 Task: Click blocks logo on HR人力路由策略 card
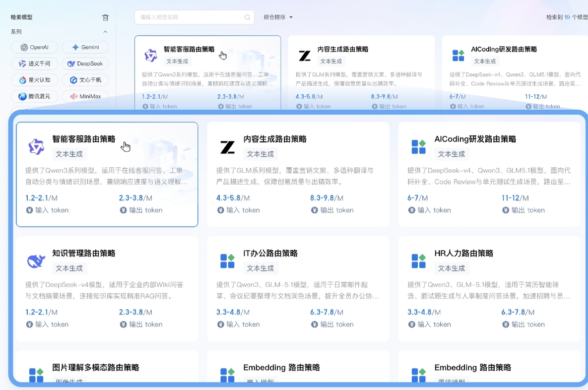pyautogui.click(x=418, y=261)
